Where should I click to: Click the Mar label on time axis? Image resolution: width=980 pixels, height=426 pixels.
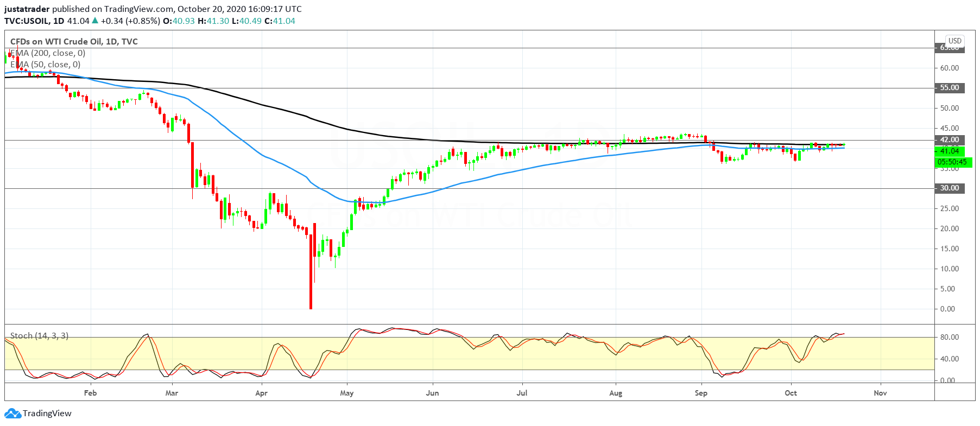point(172,393)
